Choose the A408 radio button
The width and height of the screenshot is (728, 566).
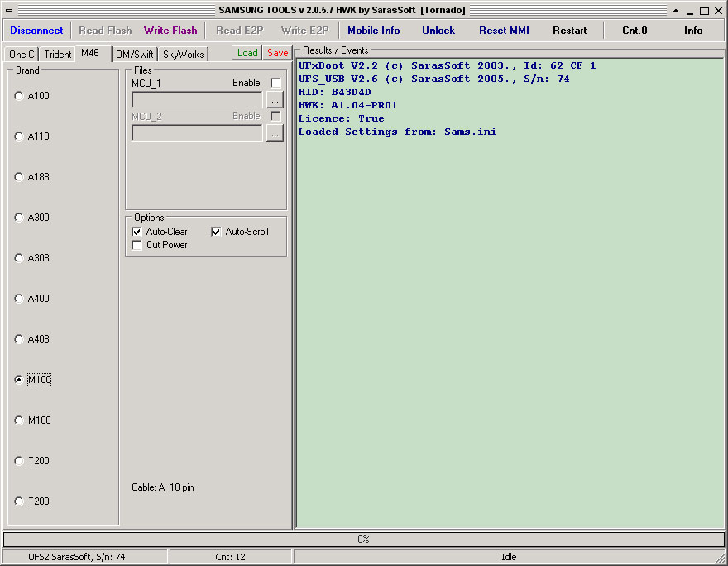[32, 339]
